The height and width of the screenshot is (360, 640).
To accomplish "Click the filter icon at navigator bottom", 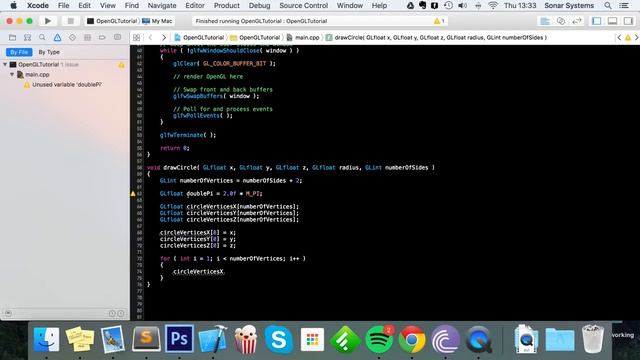I will point(8,313).
